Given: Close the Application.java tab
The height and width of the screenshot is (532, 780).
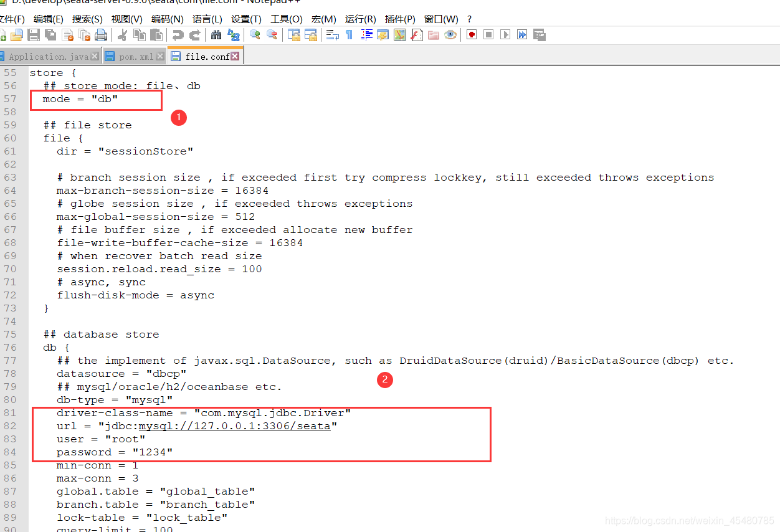Looking at the screenshot, I should (95, 56).
